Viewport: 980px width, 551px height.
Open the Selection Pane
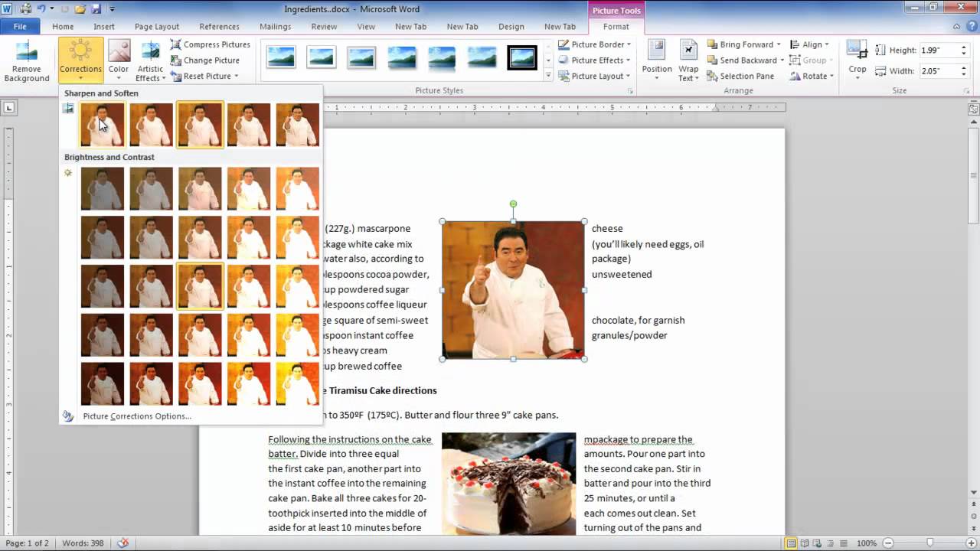(x=740, y=77)
